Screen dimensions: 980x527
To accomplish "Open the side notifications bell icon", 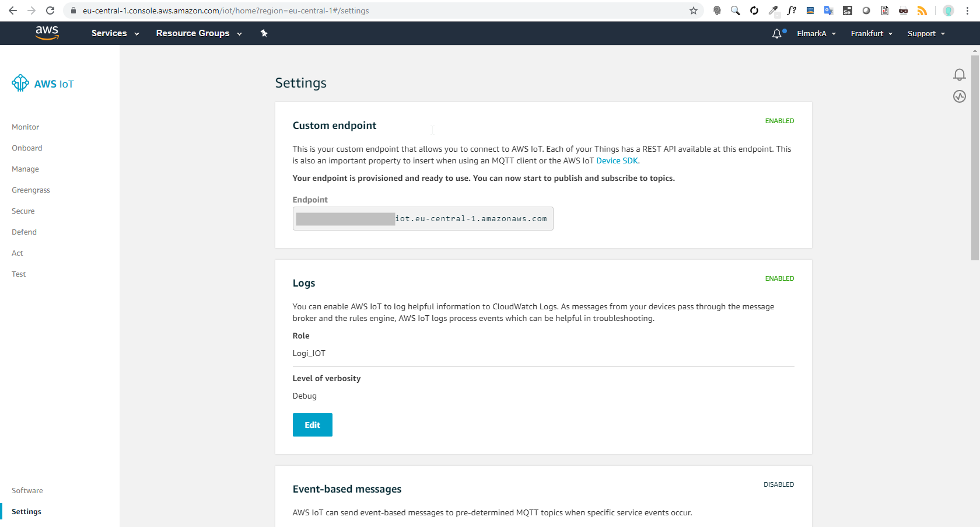I will pyautogui.click(x=960, y=75).
